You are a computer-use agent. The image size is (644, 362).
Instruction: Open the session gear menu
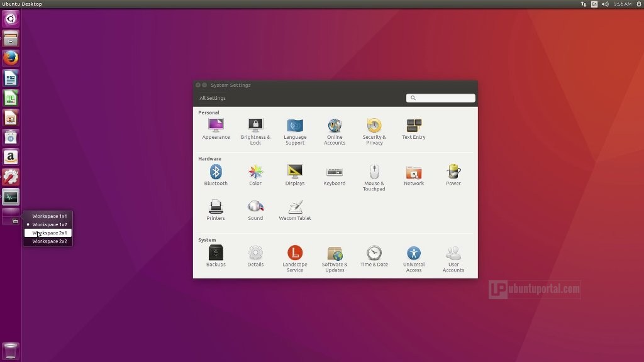coord(639,4)
